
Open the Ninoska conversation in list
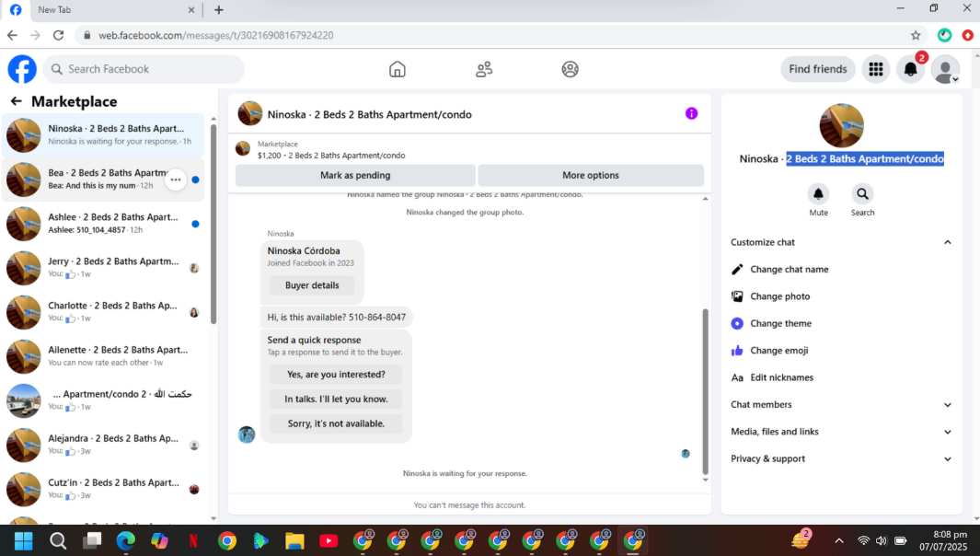[103, 135]
